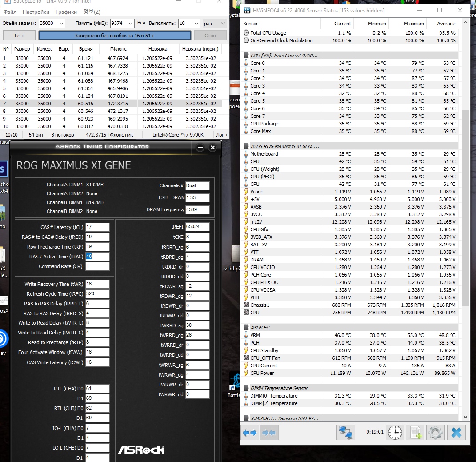The image size is (476, 462).
Task: Click the LinX completed progress bar
Action: coord(115,36)
